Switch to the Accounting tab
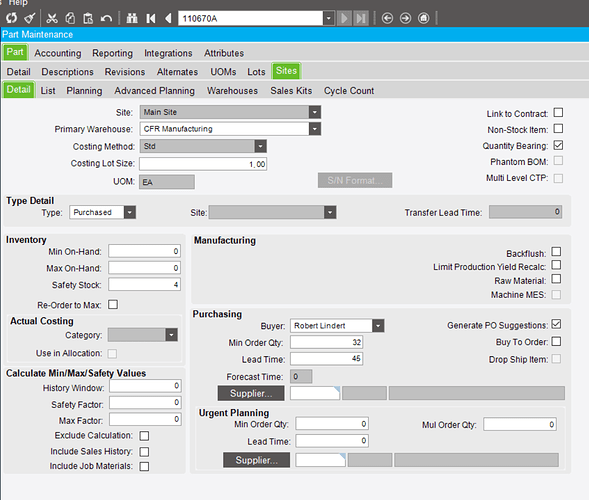589x500 pixels. [58, 53]
